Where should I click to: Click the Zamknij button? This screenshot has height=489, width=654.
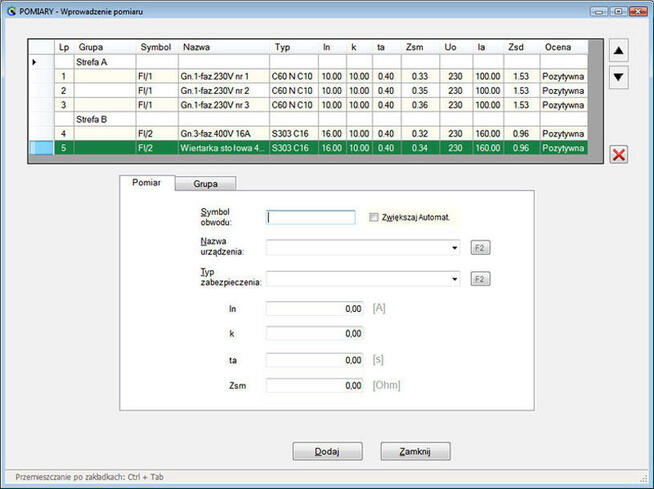tap(416, 451)
